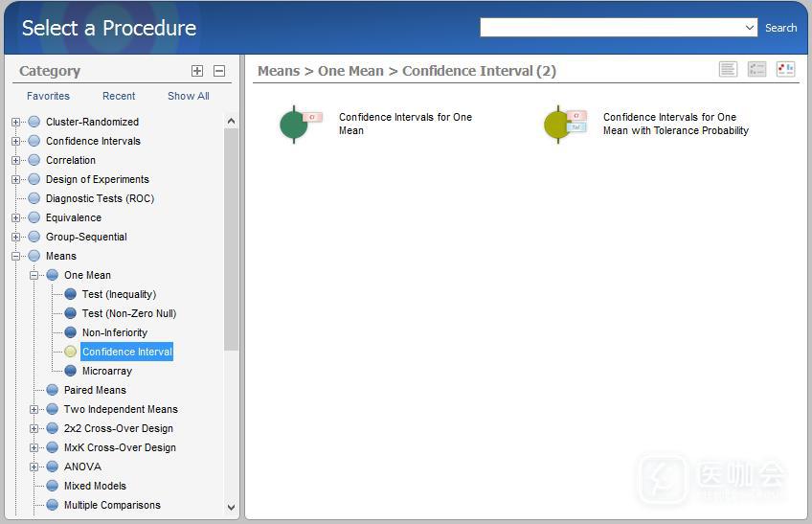Switch to small icons list view
Viewport: 812px width, 524px height.
[756, 69]
